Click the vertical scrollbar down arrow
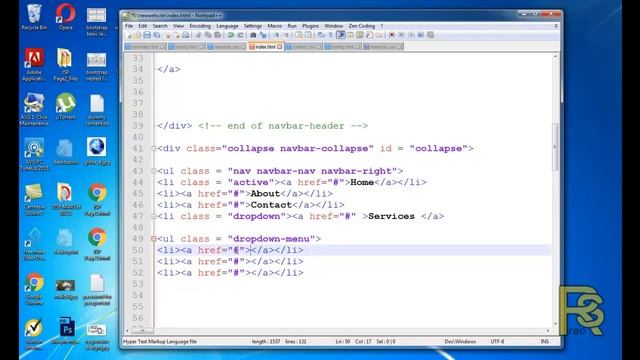Screen dimensions: 640x360 (x=555, y=324)
